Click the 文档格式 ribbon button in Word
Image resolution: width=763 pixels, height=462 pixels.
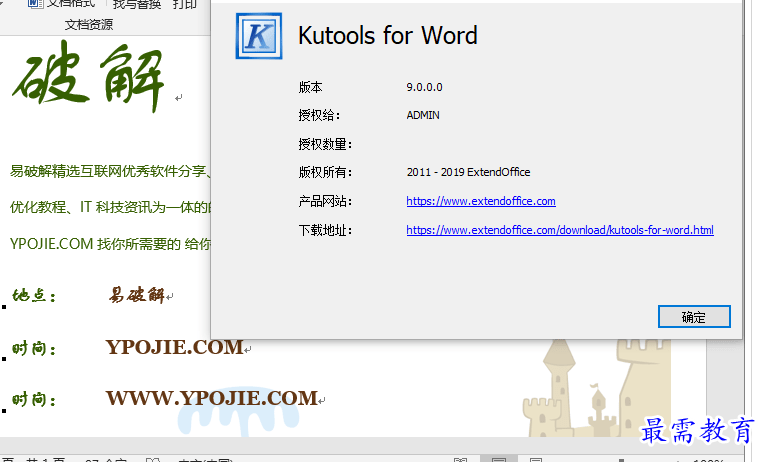[x=62, y=4]
